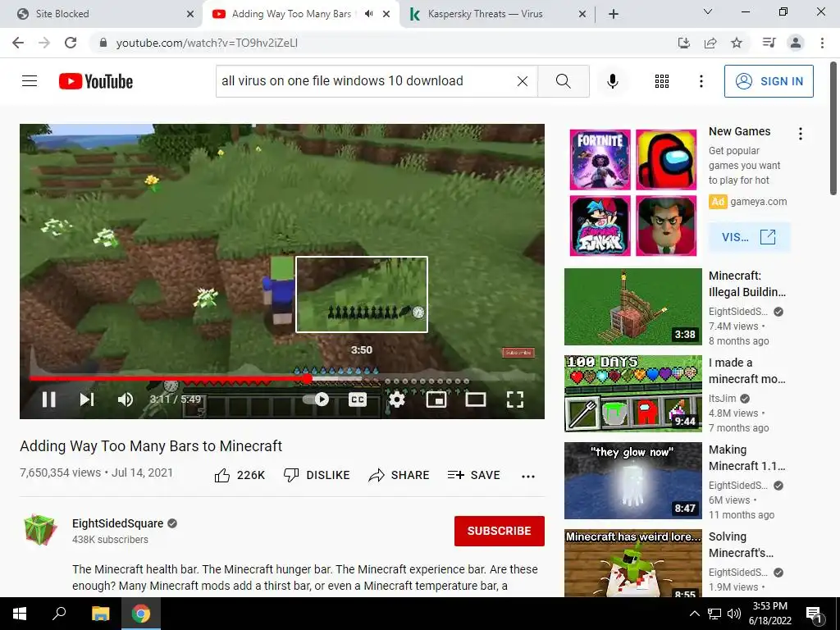
Task: Open File Explorer from taskbar
Action: pyautogui.click(x=100, y=614)
